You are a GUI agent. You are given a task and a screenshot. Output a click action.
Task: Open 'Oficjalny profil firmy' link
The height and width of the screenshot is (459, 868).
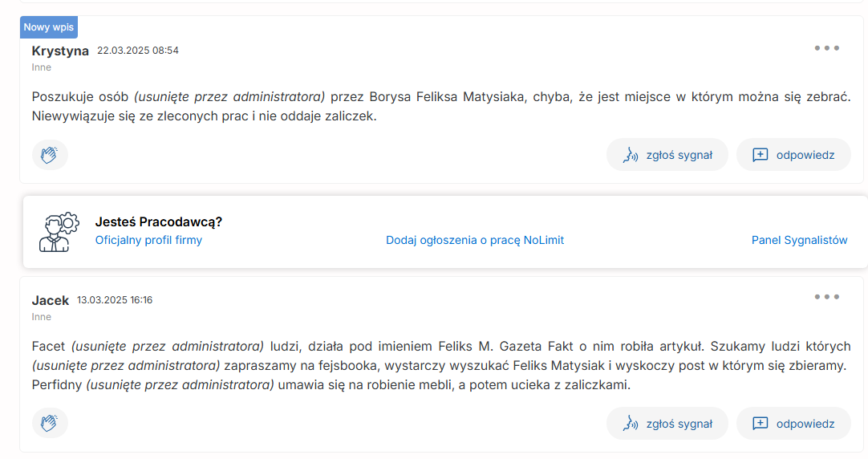click(x=148, y=240)
